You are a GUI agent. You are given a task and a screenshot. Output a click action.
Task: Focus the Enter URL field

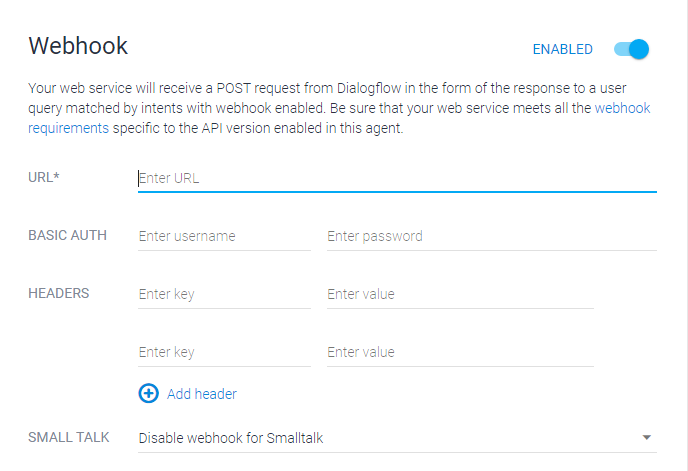click(x=396, y=179)
